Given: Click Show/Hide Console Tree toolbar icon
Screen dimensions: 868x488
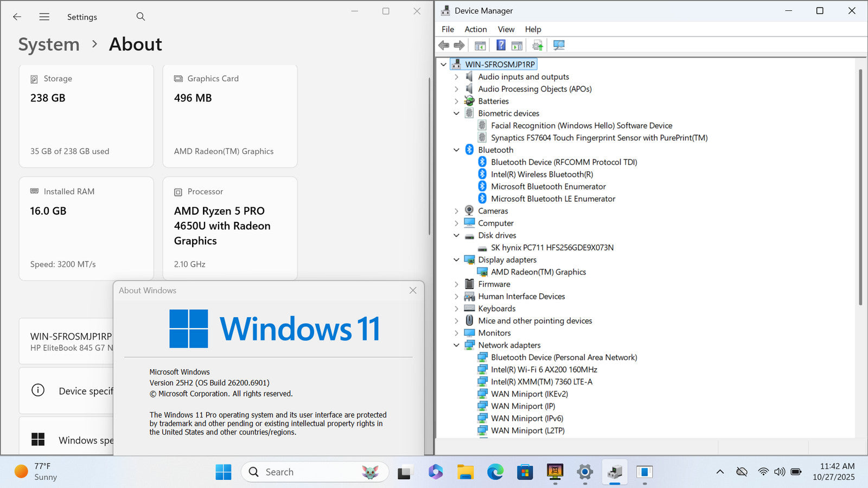Looking at the screenshot, I should coord(480,46).
